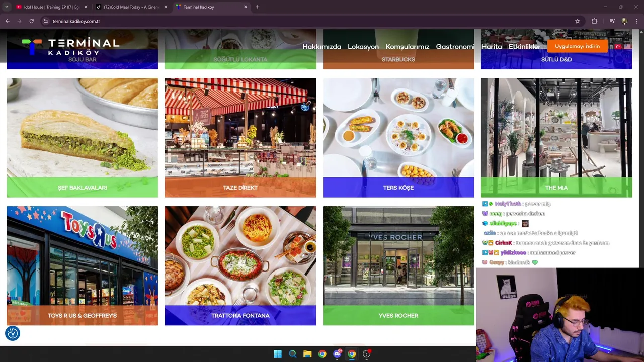This screenshot has height=362, width=644.
Task: Open the tab search dropdown arrow
Action: [x=7, y=7]
